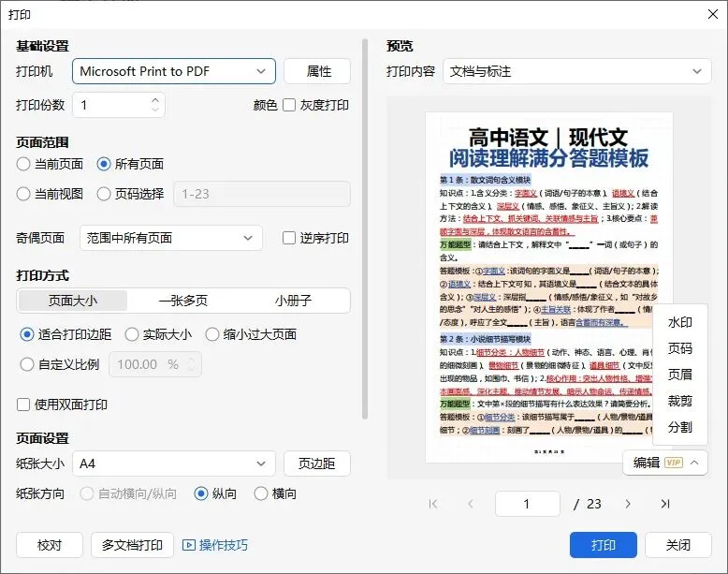
Task: Select 适合打印边距 option
Action: pos(27,334)
